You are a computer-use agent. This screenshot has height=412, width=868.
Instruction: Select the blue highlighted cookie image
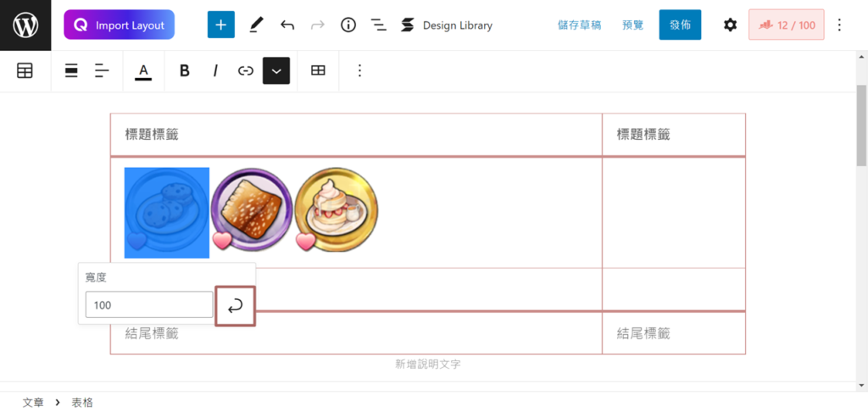[167, 213]
